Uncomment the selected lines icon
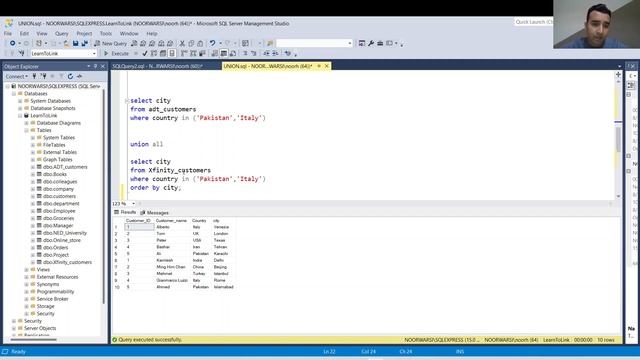This screenshot has width=640, height=360. [254, 53]
